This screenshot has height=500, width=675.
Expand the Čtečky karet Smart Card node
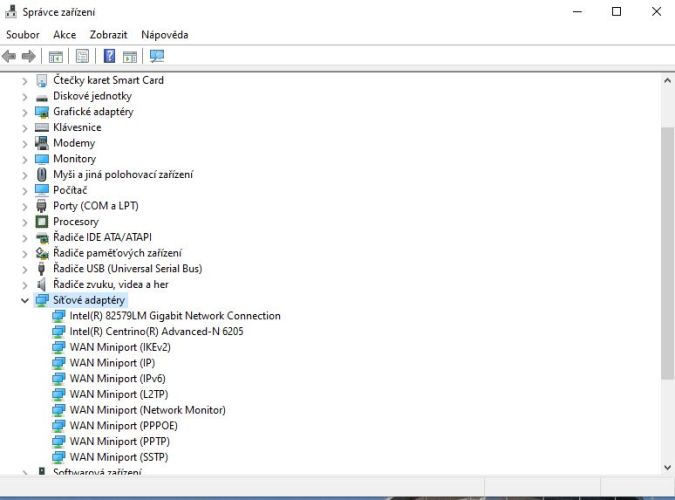(x=25, y=81)
